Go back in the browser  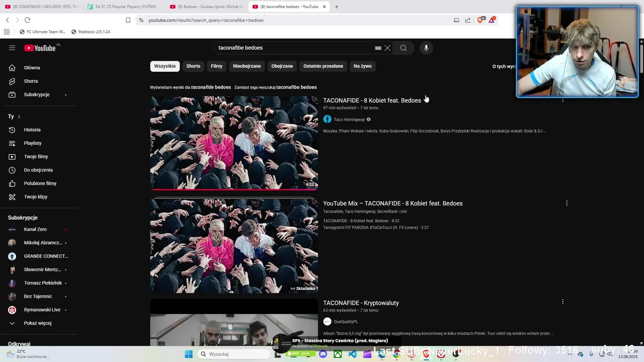pyautogui.click(x=7, y=20)
